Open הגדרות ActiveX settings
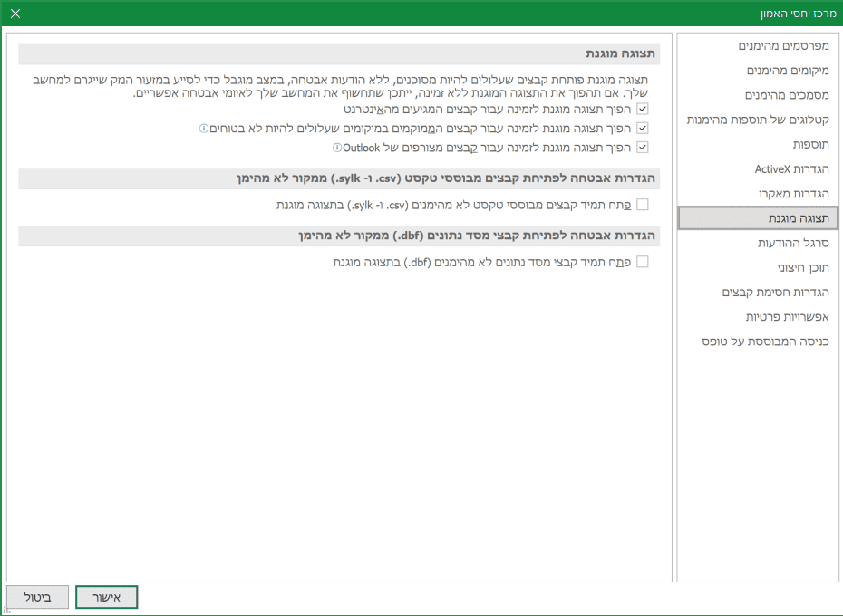843x616 pixels. (758, 169)
